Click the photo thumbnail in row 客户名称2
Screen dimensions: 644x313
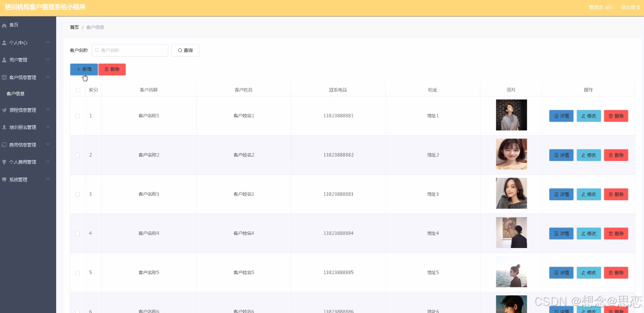tap(511, 154)
